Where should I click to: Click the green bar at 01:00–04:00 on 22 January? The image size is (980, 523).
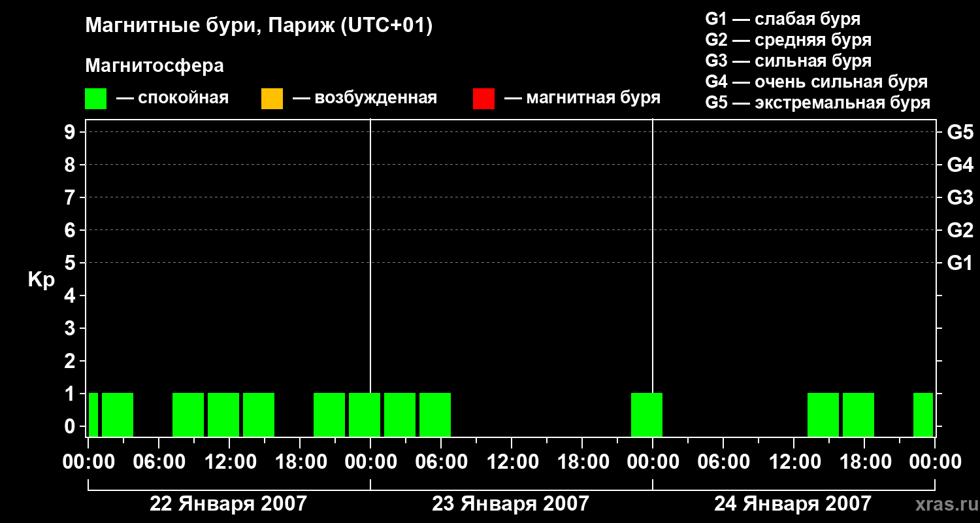click(118, 414)
